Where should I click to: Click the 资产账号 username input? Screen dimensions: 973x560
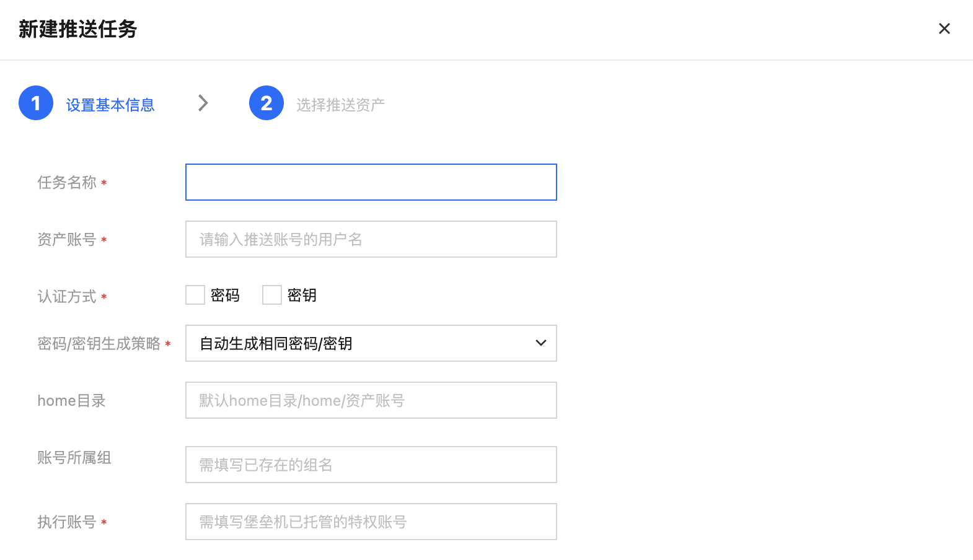(x=371, y=239)
